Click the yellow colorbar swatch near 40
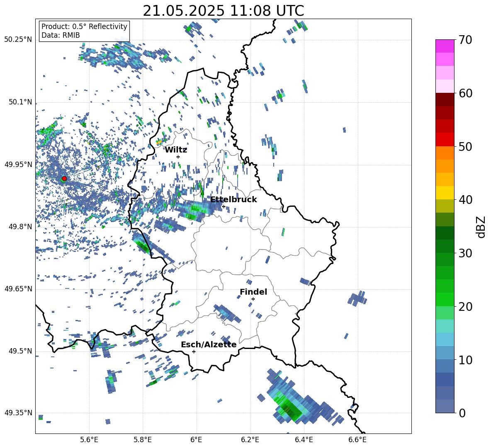This screenshot has height=448, width=491. tap(445, 193)
